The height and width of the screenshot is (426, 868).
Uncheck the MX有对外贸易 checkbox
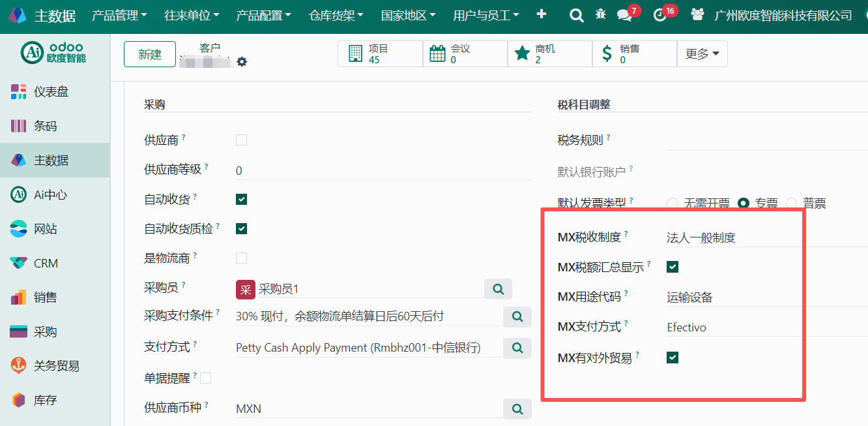pos(673,358)
